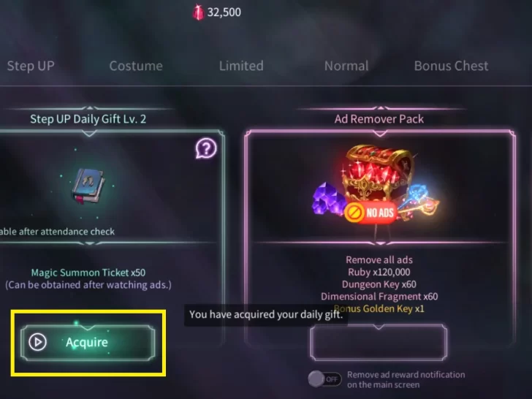Tap the purple crystal fragment icon
This screenshot has width=532, height=399.
point(327,199)
